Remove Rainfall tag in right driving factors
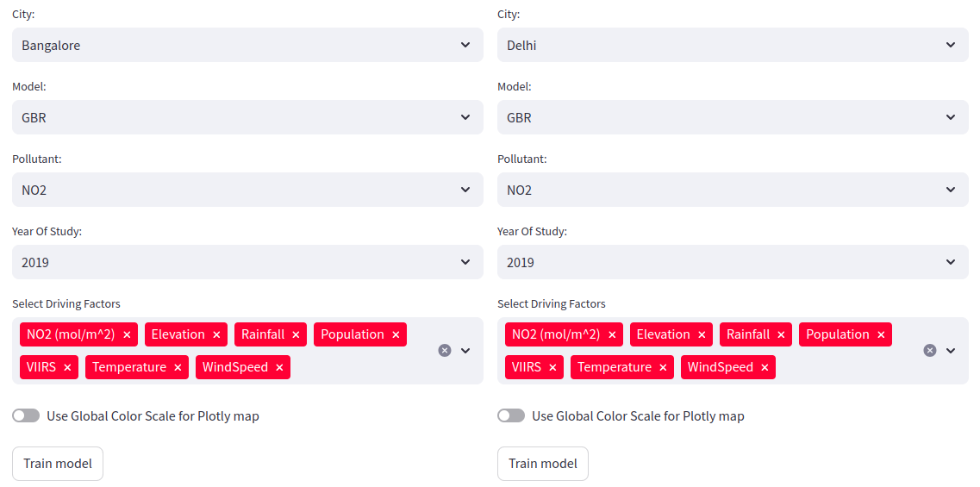 click(781, 334)
